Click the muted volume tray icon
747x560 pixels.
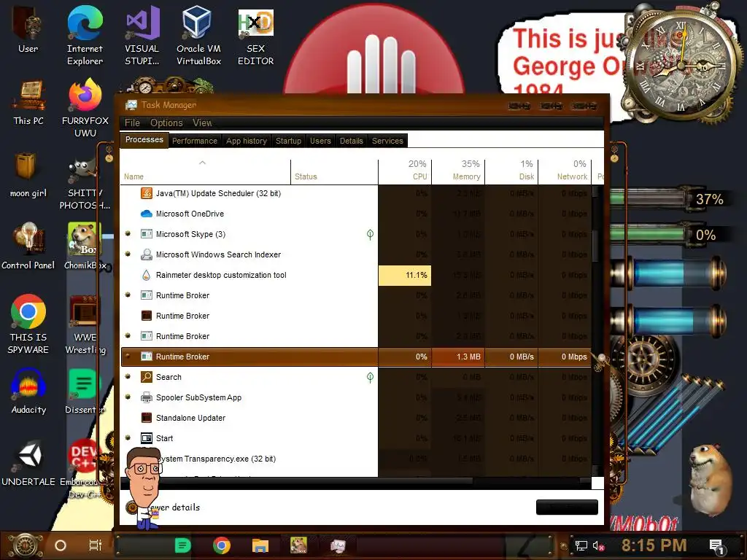coord(599,545)
